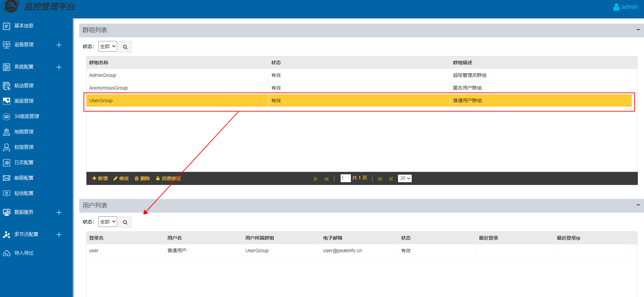Select the AdminGroup row

click(x=359, y=75)
